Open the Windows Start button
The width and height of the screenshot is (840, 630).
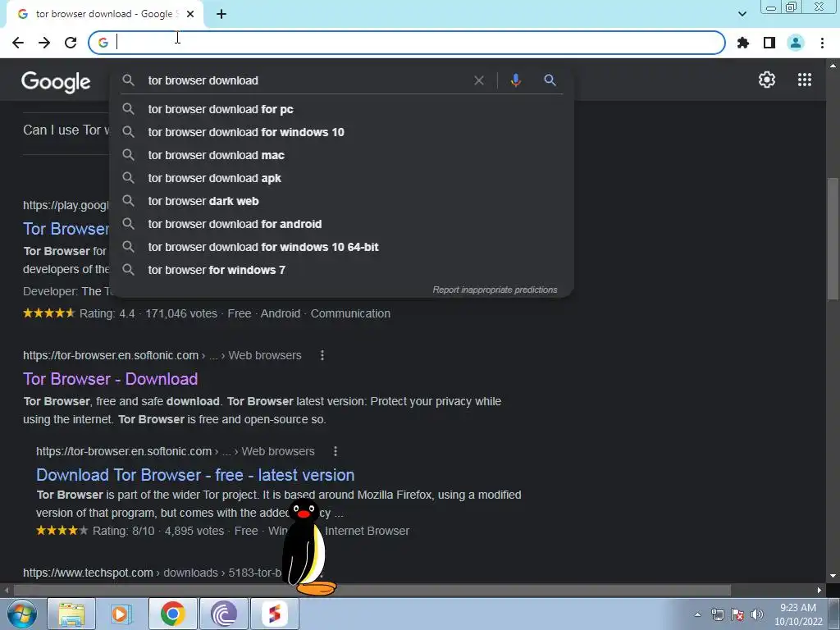[x=22, y=614]
